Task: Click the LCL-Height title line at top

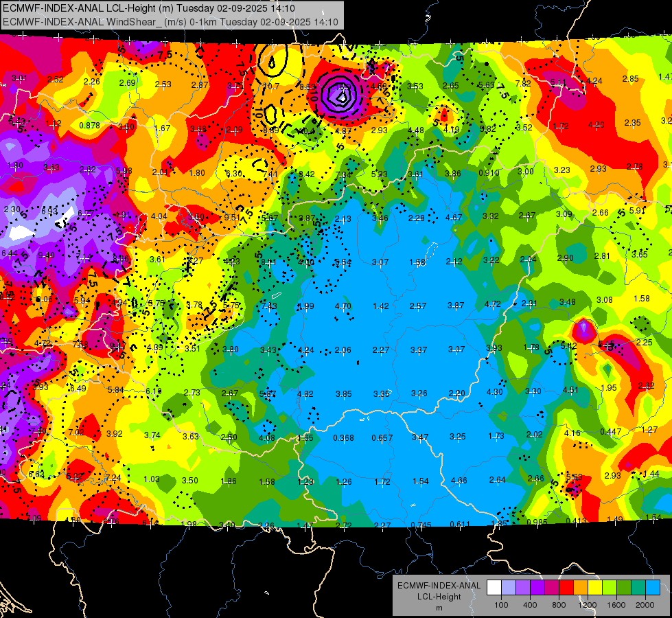Action: pyautogui.click(x=149, y=8)
